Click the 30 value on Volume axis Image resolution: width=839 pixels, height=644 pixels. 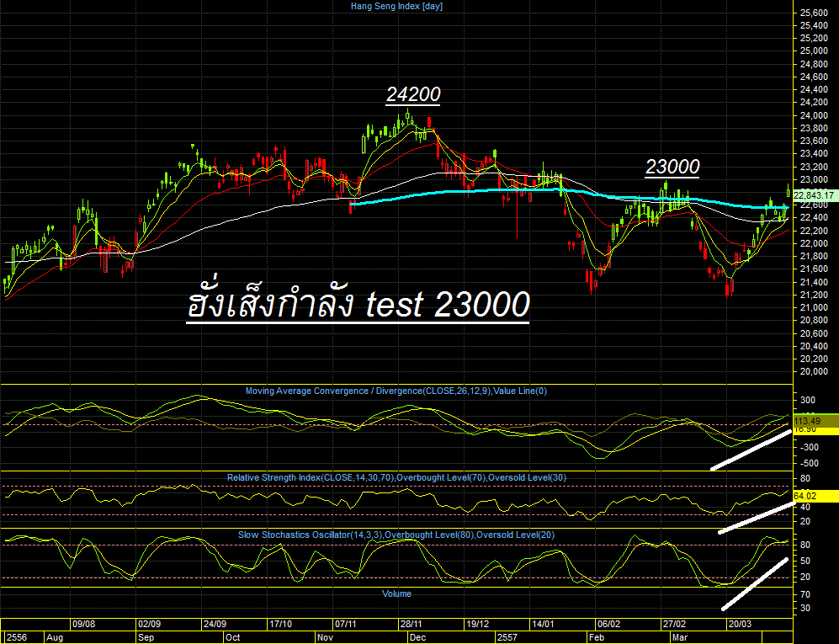point(804,609)
